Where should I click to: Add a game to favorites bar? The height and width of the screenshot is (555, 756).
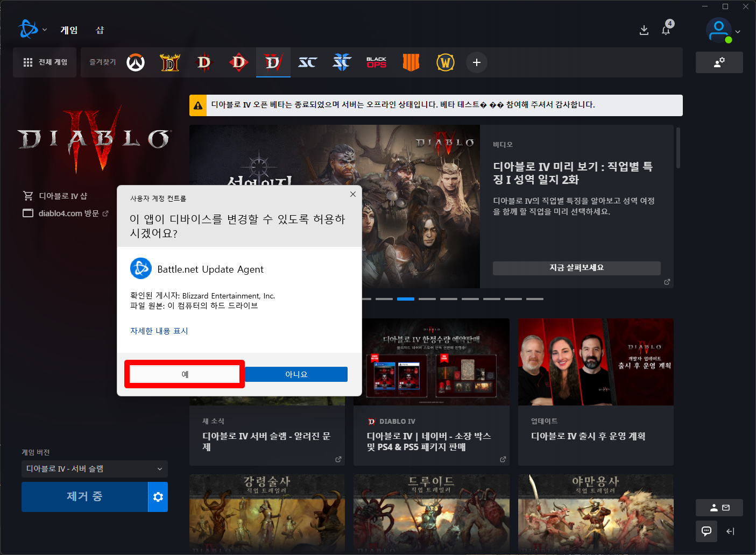(477, 62)
